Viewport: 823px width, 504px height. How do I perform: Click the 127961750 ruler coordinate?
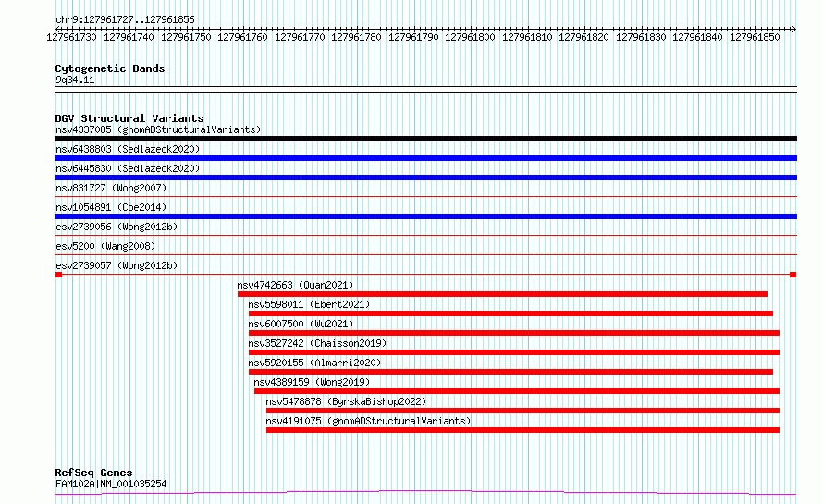tap(186, 37)
